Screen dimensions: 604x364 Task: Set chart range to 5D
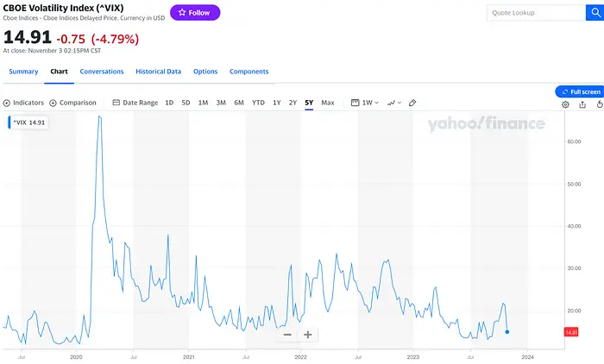coord(186,103)
